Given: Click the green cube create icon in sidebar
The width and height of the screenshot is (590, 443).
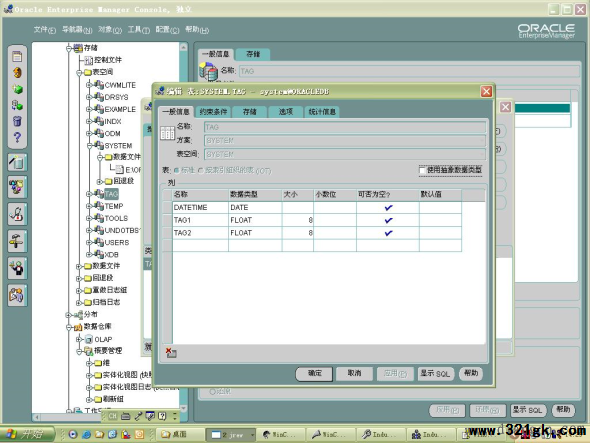Looking at the screenshot, I should pyautogui.click(x=17, y=89).
